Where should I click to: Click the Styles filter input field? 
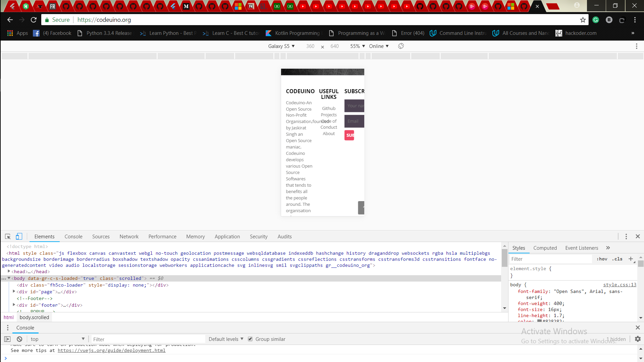pos(550,259)
